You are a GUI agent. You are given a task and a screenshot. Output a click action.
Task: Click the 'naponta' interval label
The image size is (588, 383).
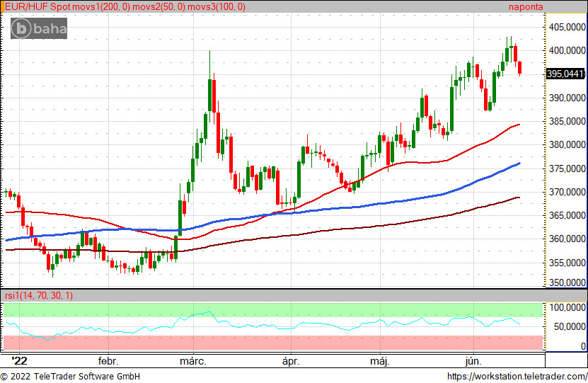(526, 7)
